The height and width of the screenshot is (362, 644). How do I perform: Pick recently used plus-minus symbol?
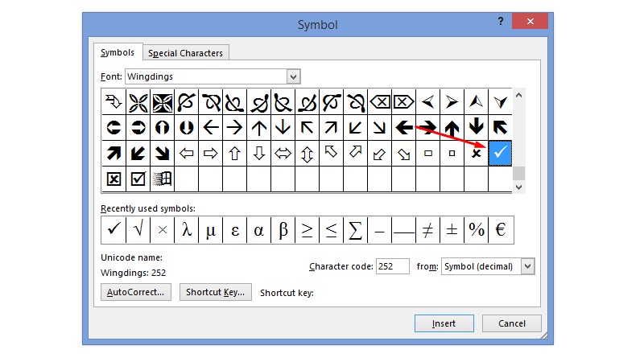[452, 230]
